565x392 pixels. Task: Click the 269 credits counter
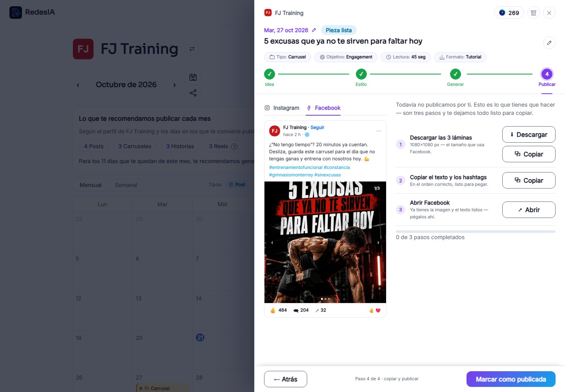pyautogui.click(x=509, y=13)
